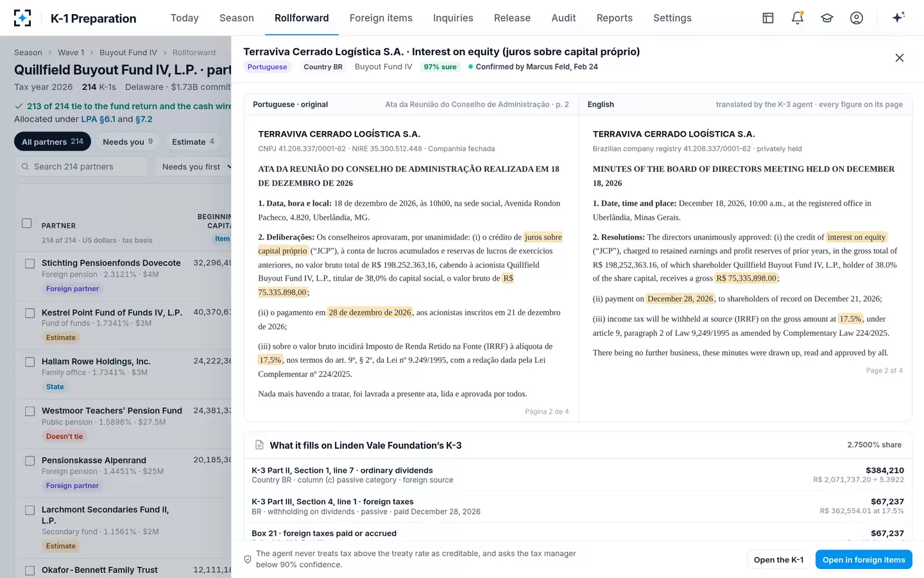The height and width of the screenshot is (578, 924).
Task: Click the '97% sure' confidence badge
Action: [440, 67]
